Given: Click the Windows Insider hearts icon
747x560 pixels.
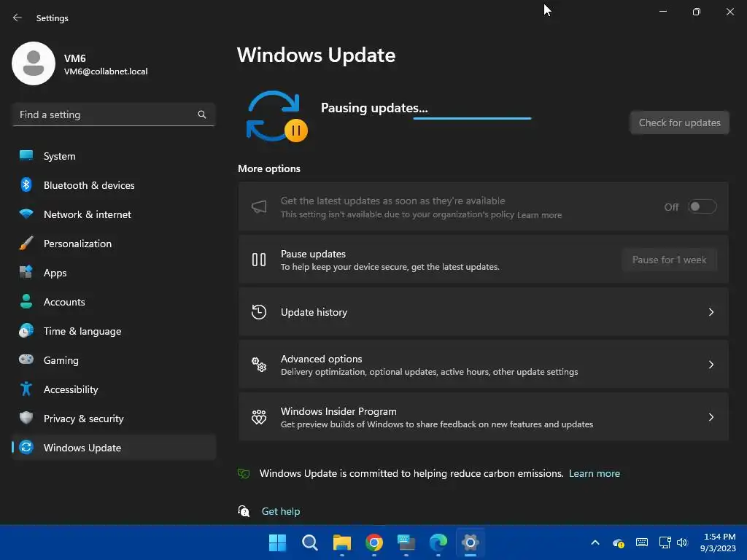Looking at the screenshot, I should pos(259,417).
